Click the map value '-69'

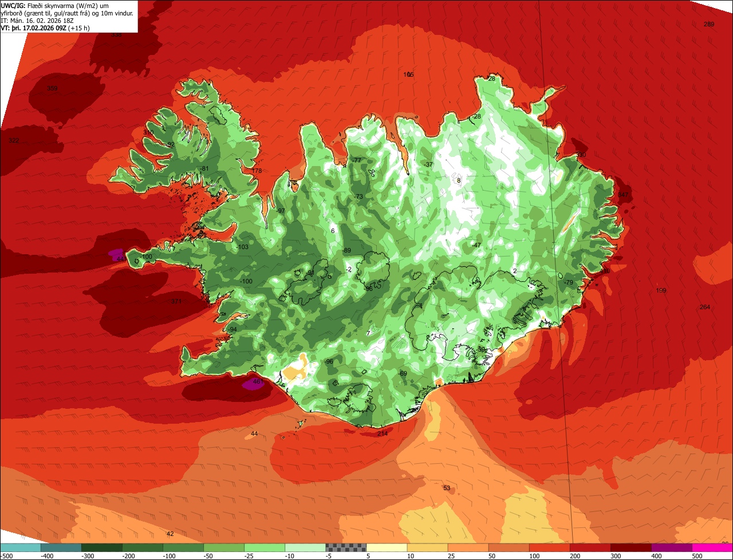point(403,373)
